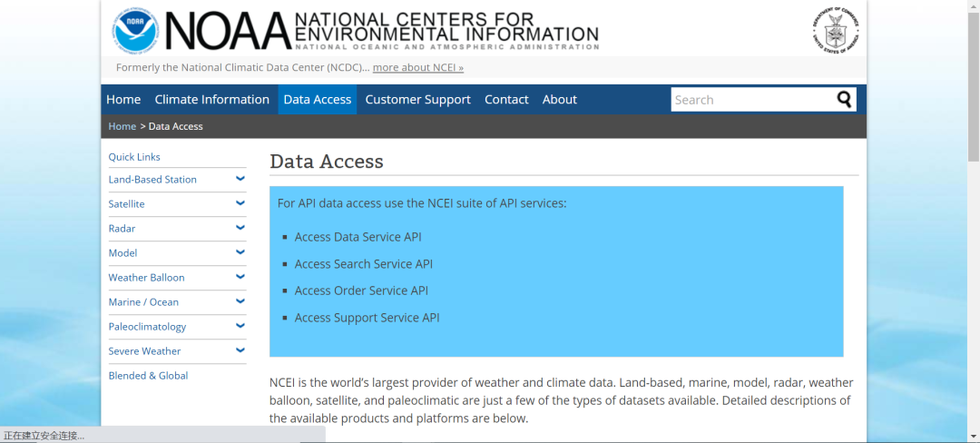Follow the Access Order Service API link
The width and height of the screenshot is (980, 443).
click(361, 290)
